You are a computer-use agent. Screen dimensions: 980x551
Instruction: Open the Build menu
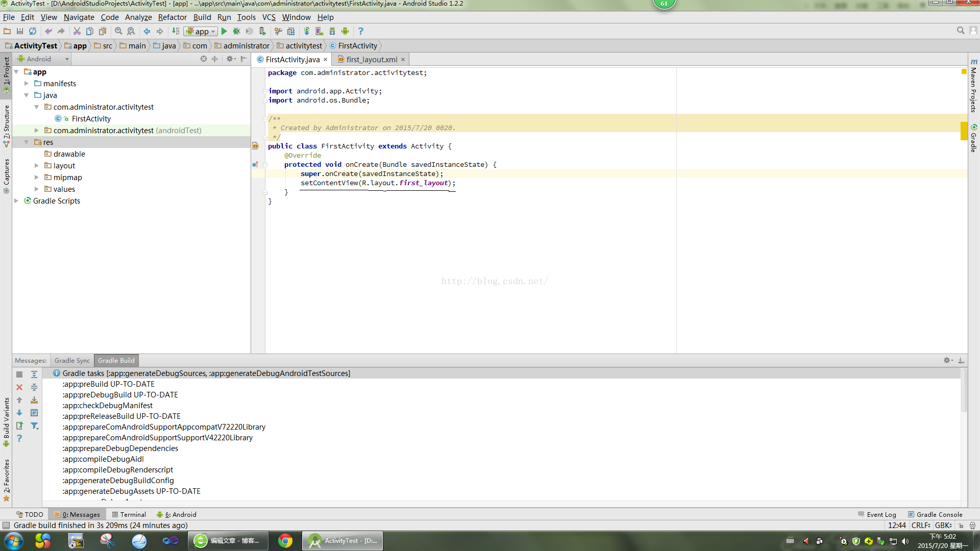[202, 17]
